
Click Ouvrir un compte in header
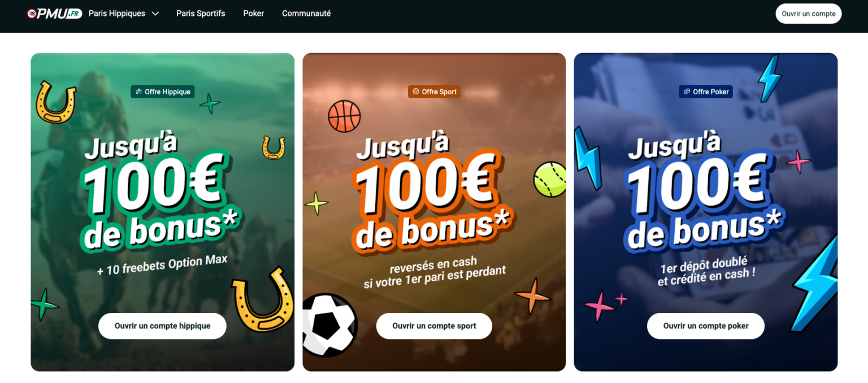pyautogui.click(x=808, y=14)
